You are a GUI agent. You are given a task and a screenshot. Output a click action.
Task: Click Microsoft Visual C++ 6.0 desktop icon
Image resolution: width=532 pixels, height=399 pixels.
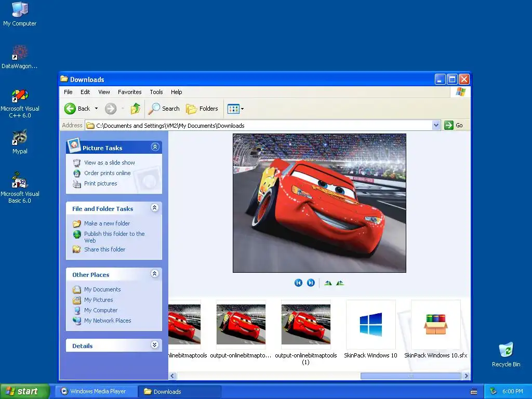(x=20, y=103)
